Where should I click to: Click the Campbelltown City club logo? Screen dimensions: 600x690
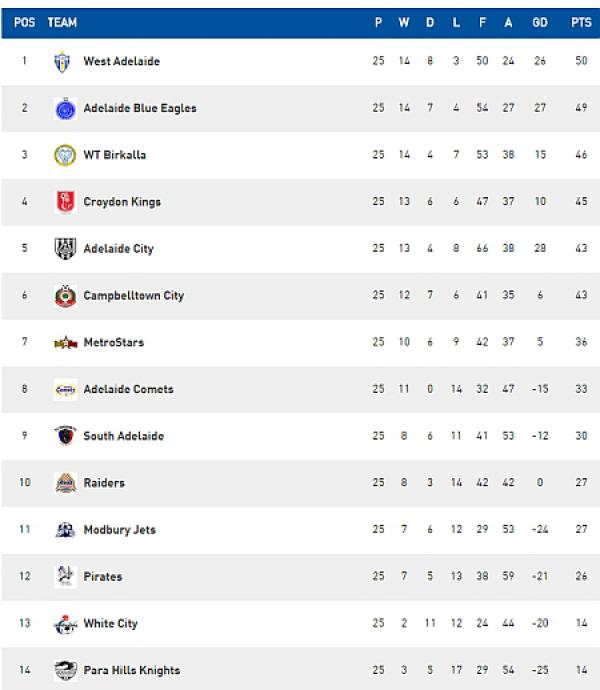(x=65, y=296)
